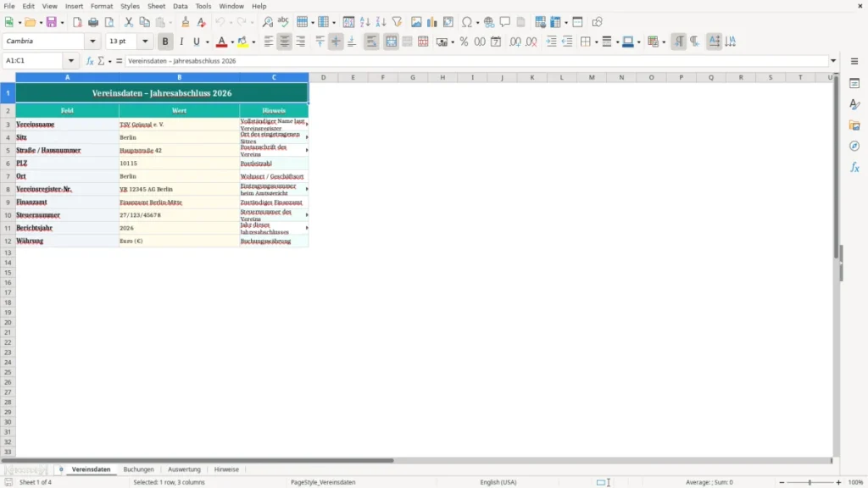Apply the yellow highlight background color
This screenshot has height=488, width=868.
[242, 42]
